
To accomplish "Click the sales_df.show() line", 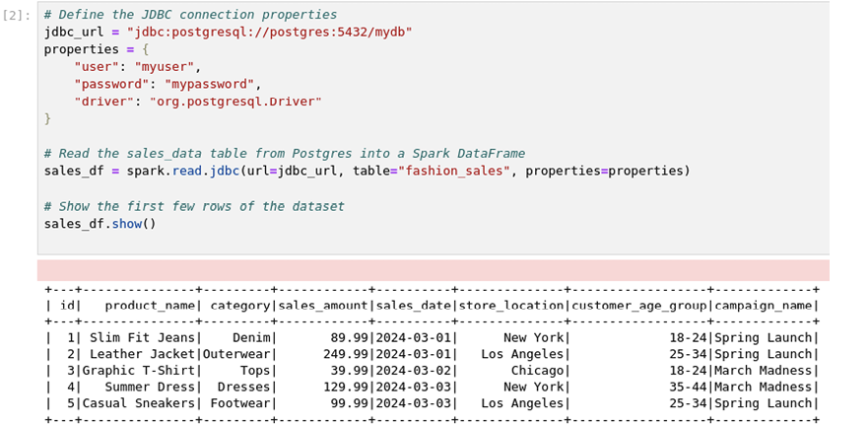I will click(x=100, y=224).
